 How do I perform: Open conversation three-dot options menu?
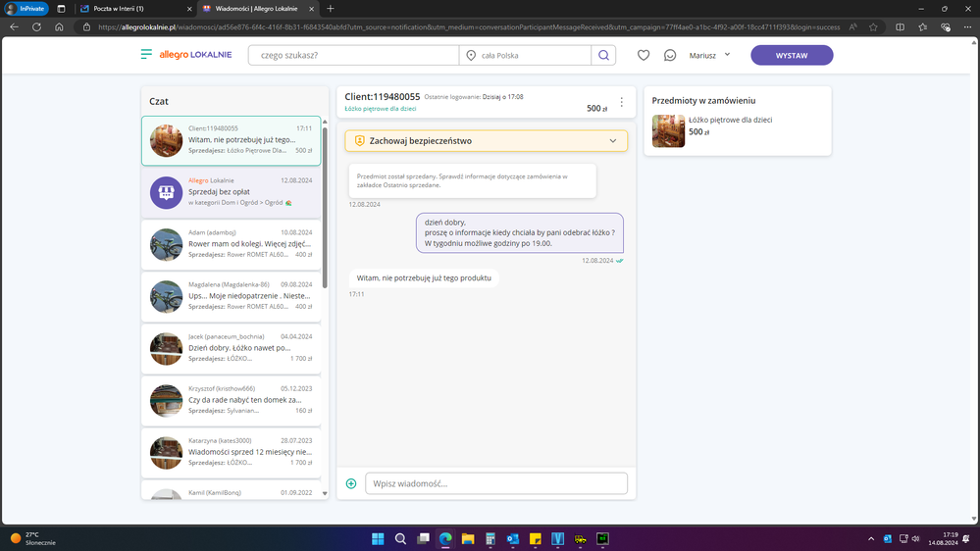pos(621,102)
